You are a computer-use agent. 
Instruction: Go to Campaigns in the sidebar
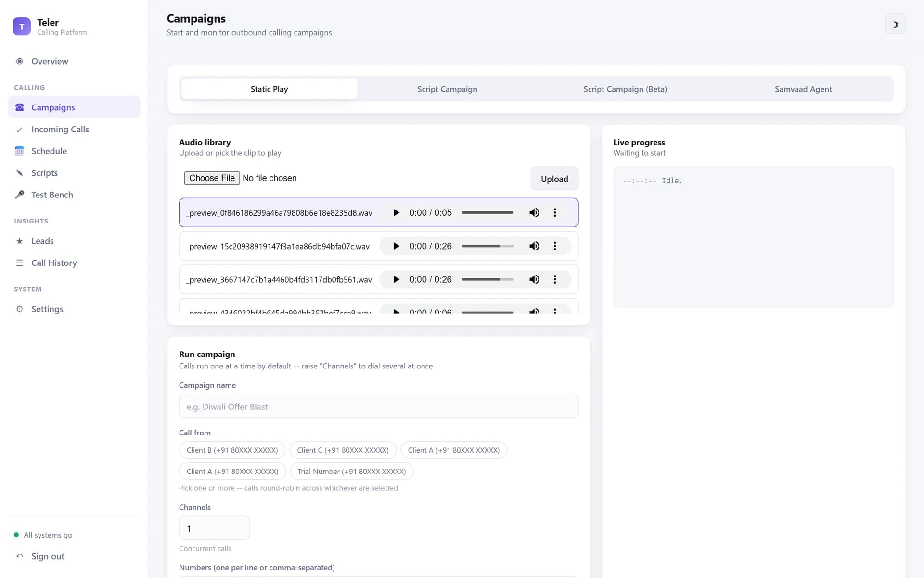(x=74, y=107)
